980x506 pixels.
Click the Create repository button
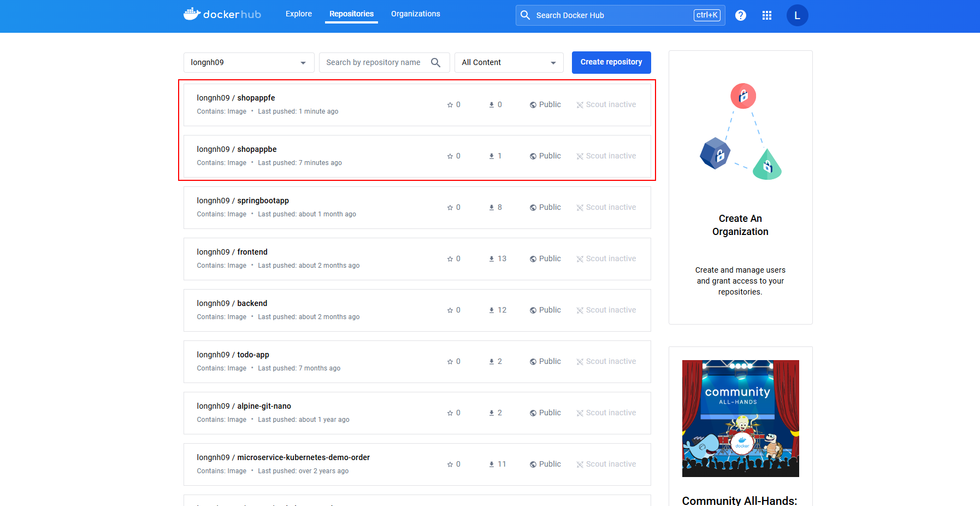(x=611, y=62)
